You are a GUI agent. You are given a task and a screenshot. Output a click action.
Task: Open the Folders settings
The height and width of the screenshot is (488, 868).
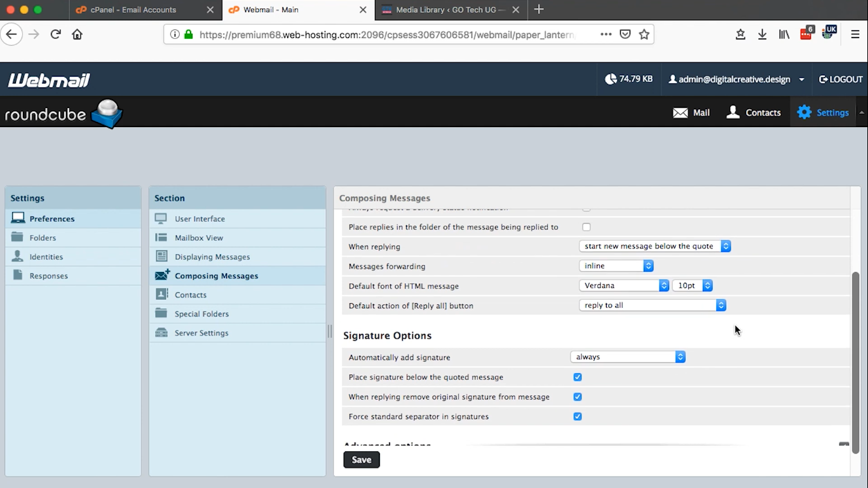point(73,238)
